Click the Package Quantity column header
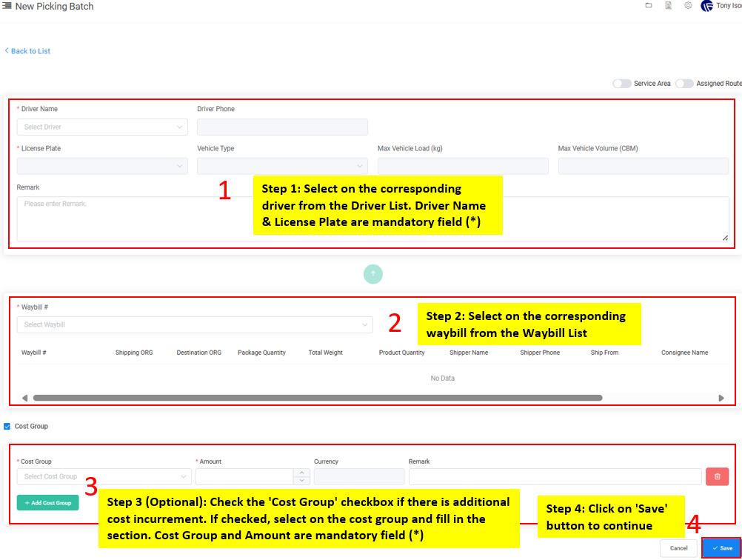Screen dimensions: 742x560 click(261, 353)
